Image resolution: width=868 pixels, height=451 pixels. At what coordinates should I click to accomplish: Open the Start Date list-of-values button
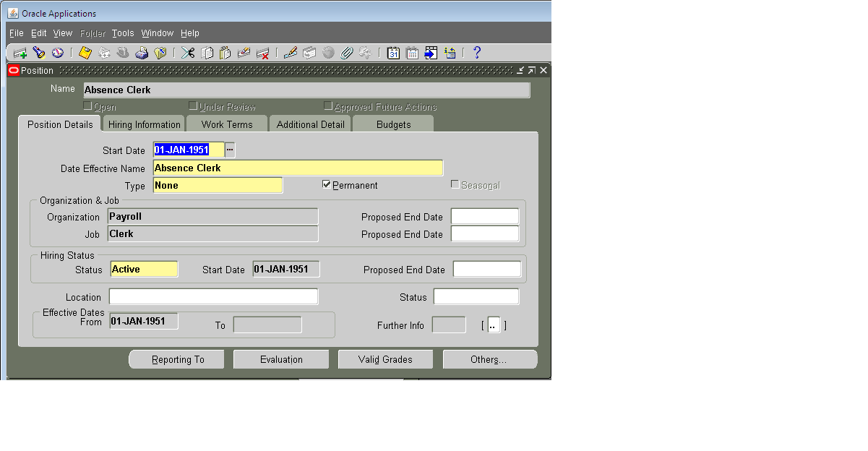(x=230, y=150)
